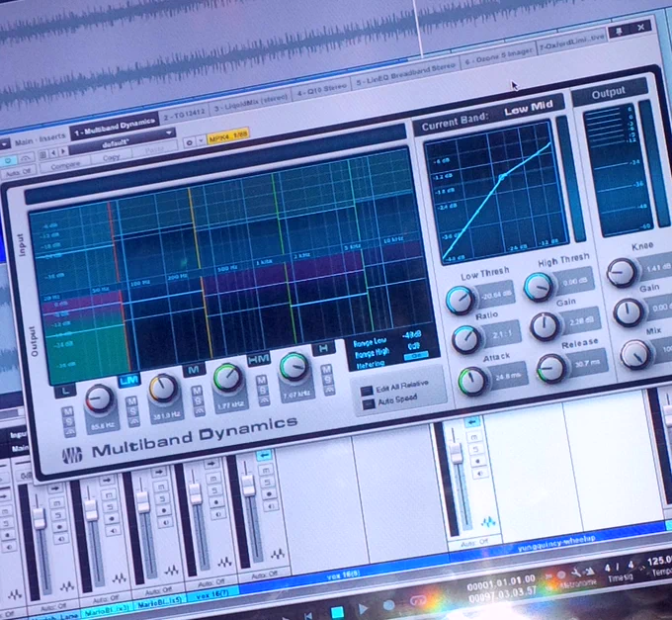Click the plugin settings gear icon

coord(190,142)
